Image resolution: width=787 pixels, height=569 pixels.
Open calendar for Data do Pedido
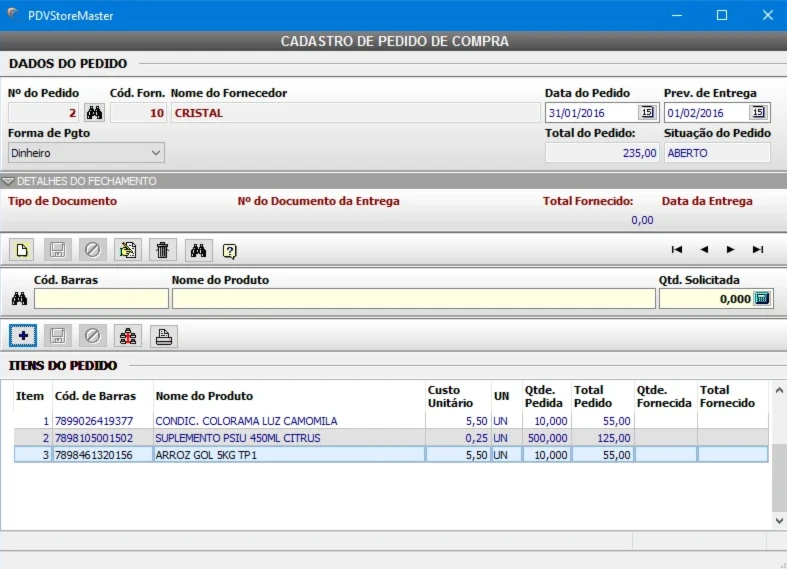point(646,113)
